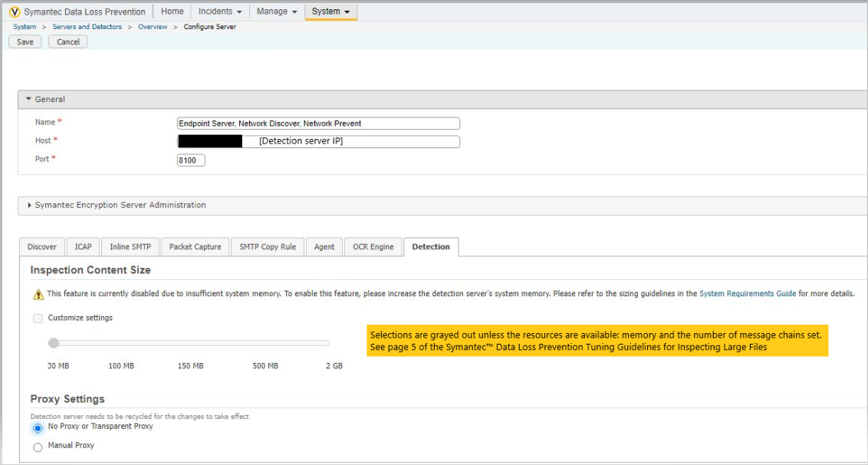The width and height of the screenshot is (868, 465).
Task: Click the inspection content size slider handle
Action: 54,343
